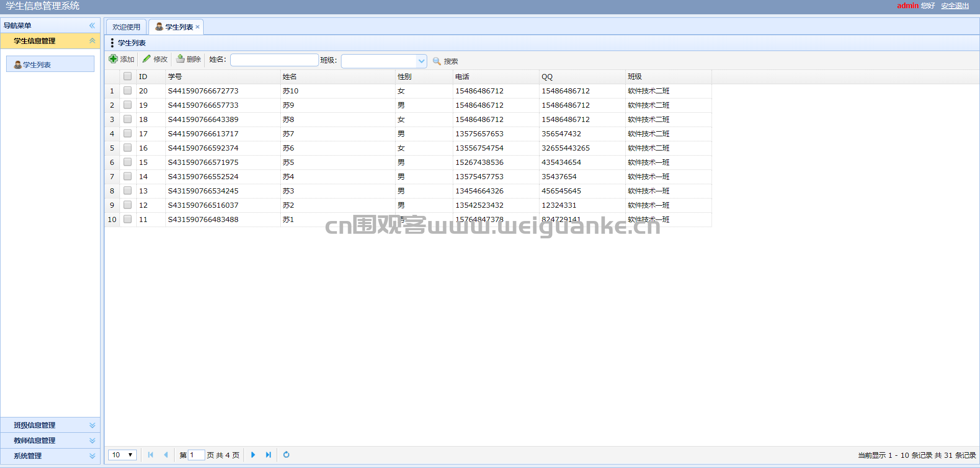Viewport: 980px width, 468px height.
Task: Click the 姓名 name search field
Action: (x=275, y=60)
